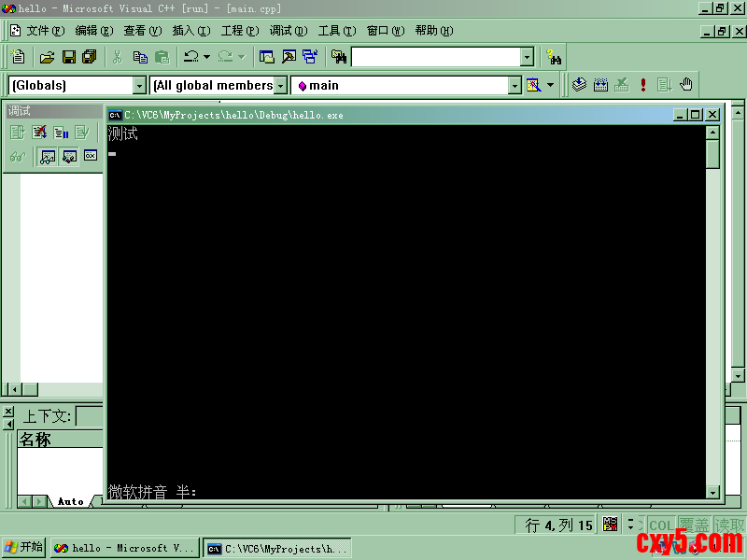Open the 调试(D) menu
The image size is (747, 560).
[289, 31]
